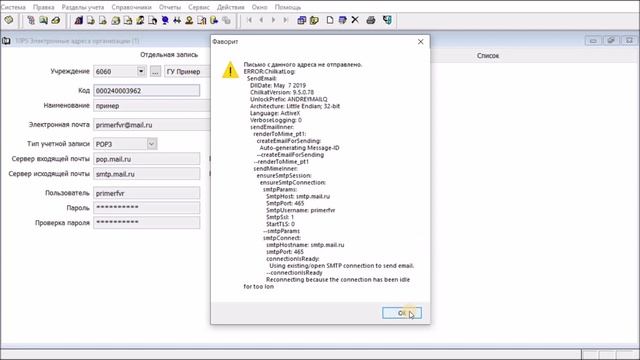
Task: Open the Сервис menu
Action: 199,7
